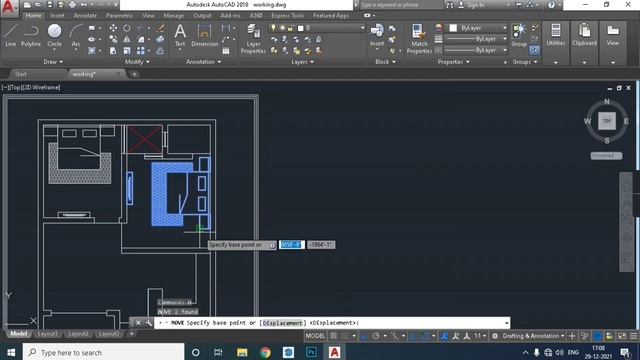Select the Dimension tool
Image resolution: width=640 pixels, height=360 pixels.
tap(204, 35)
